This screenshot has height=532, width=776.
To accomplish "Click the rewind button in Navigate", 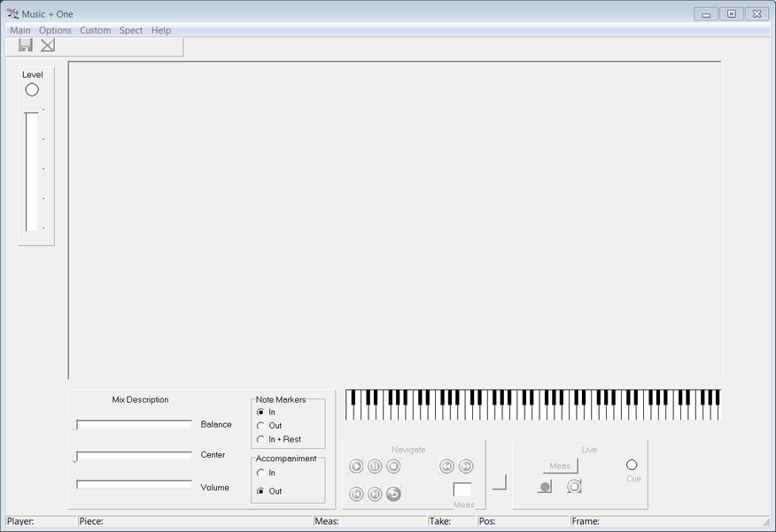I will (447, 466).
